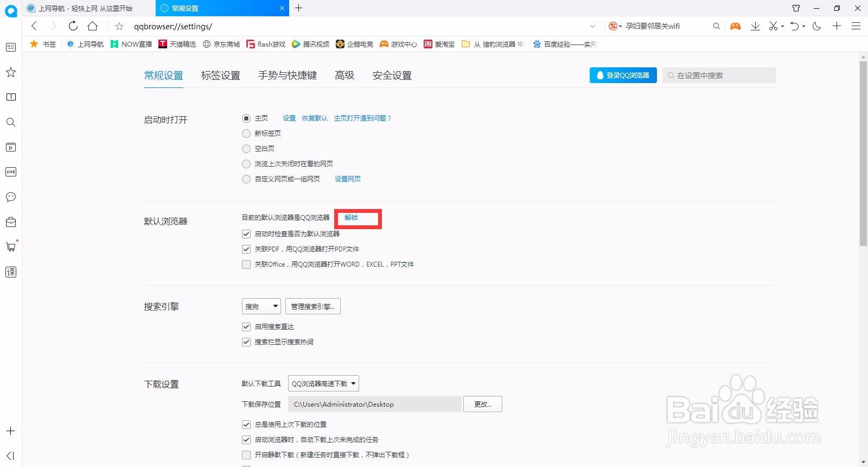
Task: Open 主页打开遇到问题 help link
Action: [x=362, y=118]
